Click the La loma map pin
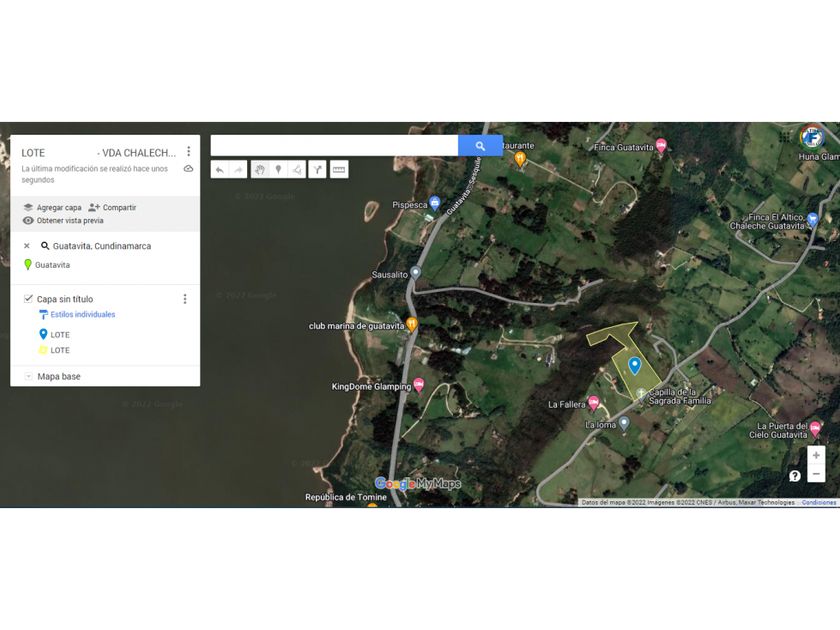This screenshot has height=630, width=840. [624, 423]
